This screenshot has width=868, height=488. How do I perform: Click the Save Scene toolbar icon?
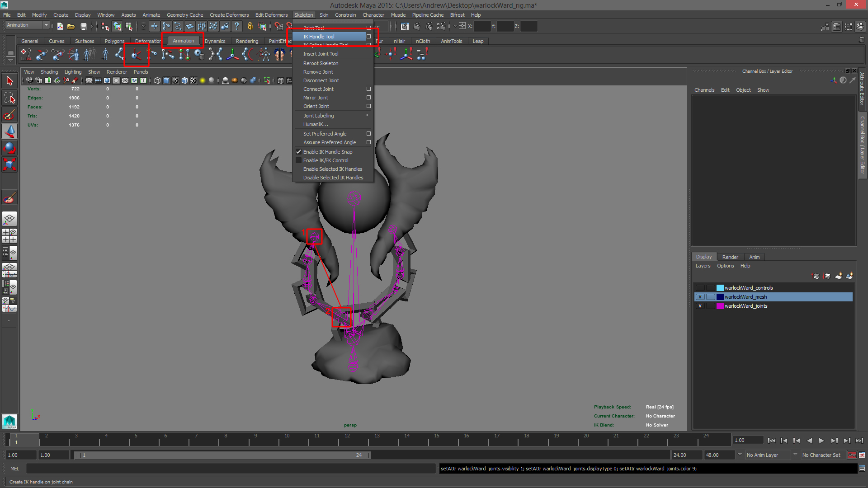pyautogui.click(x=83, y=27)
